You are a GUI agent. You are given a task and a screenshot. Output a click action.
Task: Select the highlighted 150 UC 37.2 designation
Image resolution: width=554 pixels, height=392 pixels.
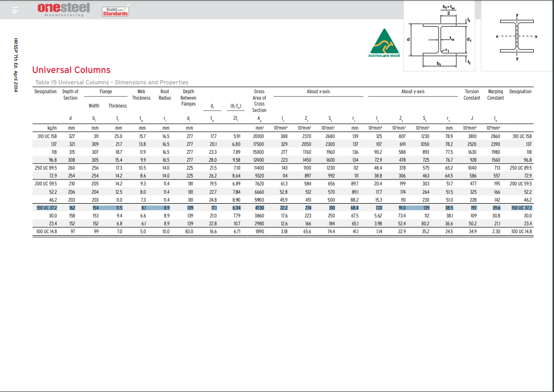click(47, 208)
